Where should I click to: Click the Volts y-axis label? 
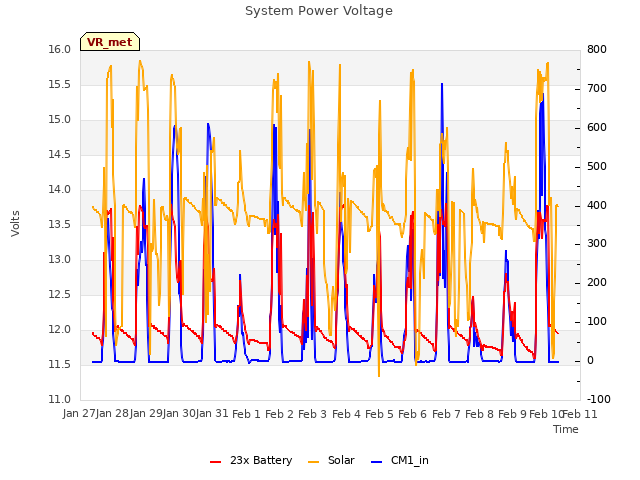pos(16,223)
